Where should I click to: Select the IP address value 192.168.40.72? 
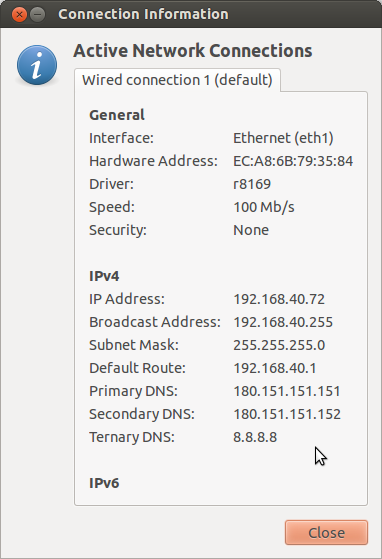pyautogui.click(x=279, y=299)
